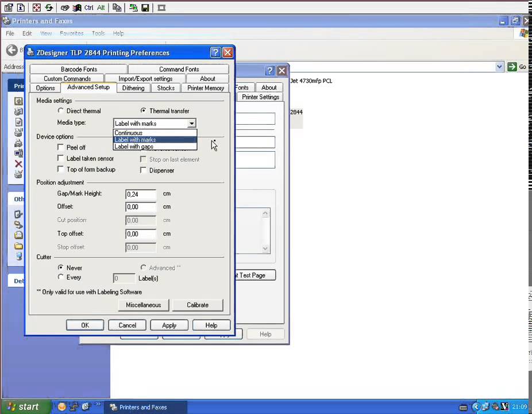
Task: Click the Miscellaneous button
Action: click(144, 305)
